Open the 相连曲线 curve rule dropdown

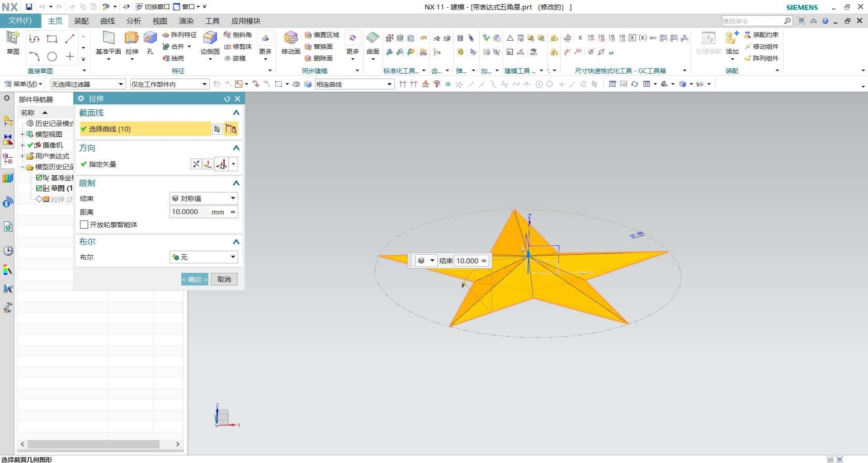354,84
